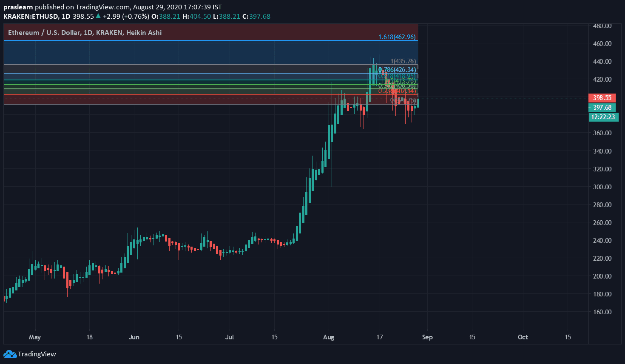The image size is (625, 364).
Task: Click the Aug label on time axis
Action: tap(329, 337)
